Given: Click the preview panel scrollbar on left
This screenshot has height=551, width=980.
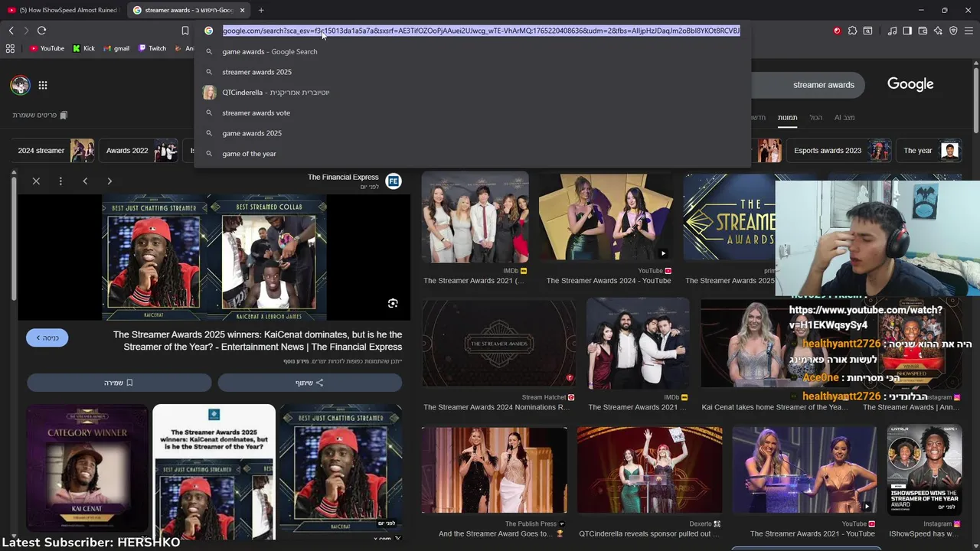Looking at the screenshot, I should pos(13,237).
